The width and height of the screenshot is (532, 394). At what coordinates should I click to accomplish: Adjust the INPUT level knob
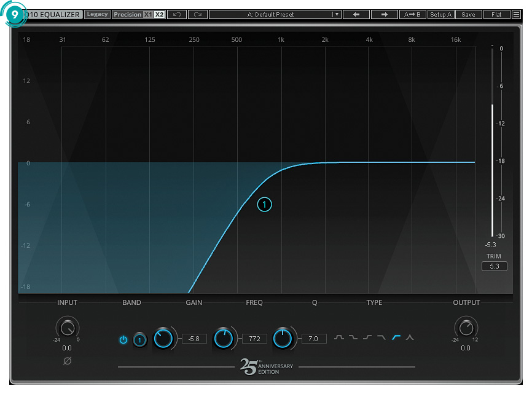68,328
